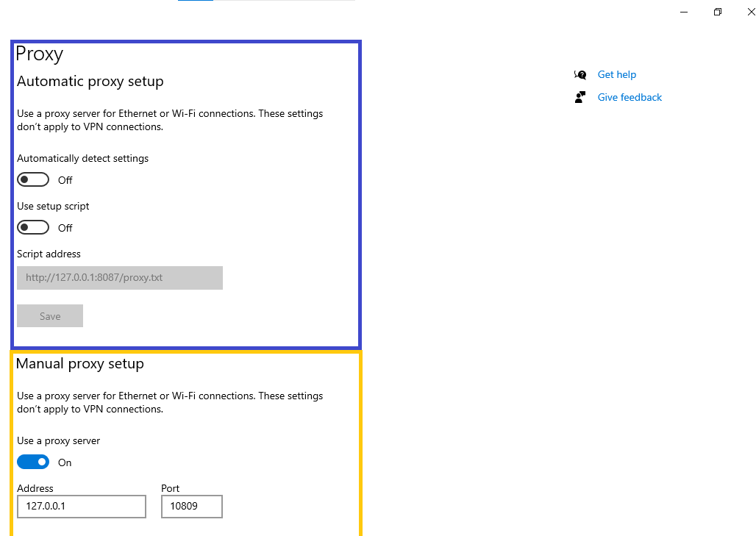Restore down the Settings window
Viewport: 756px width, 536px height.
tap(718, 12)
